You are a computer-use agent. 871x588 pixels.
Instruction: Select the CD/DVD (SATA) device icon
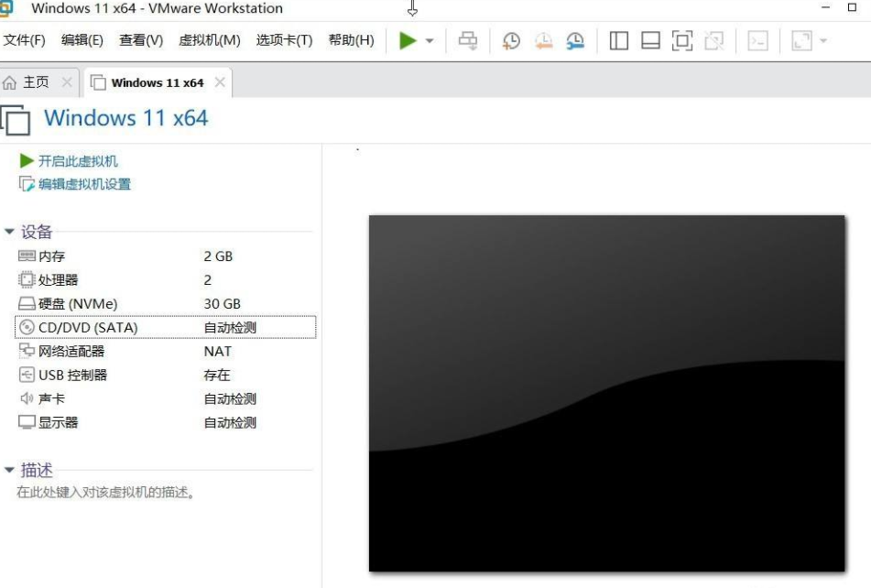point(25,327)
